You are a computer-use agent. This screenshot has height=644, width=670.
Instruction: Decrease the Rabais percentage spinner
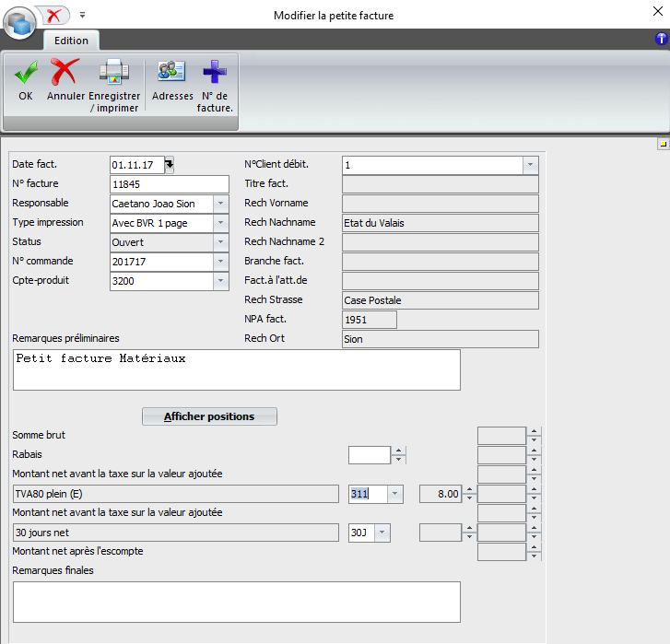click(398, 460)
